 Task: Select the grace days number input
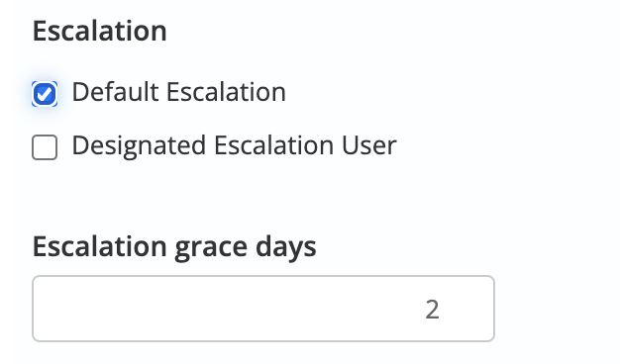[x=263, y=309]
